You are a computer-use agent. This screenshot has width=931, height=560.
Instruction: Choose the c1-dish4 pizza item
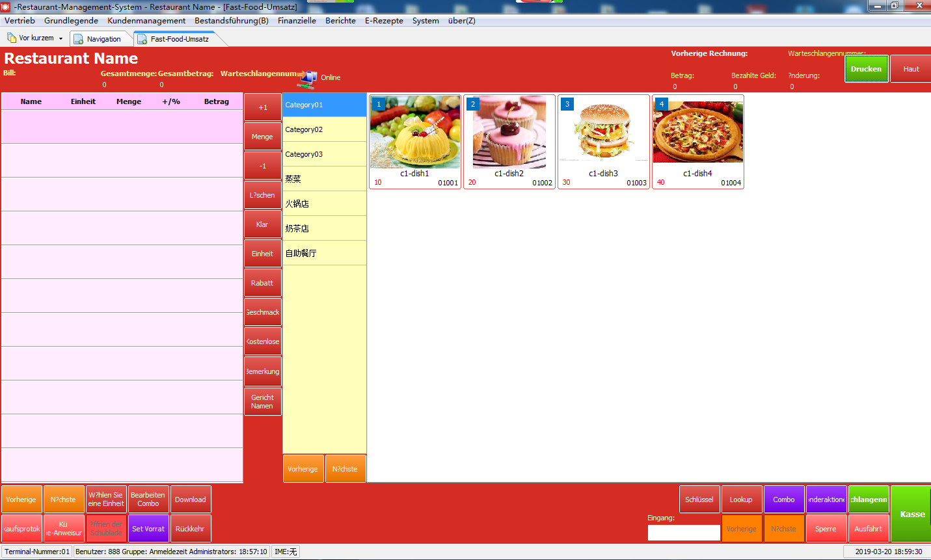click(x=697, y=133)
